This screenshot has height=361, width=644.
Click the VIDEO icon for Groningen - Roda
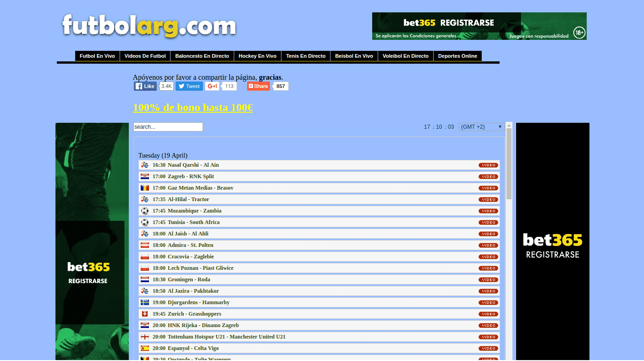(x=488, y=279)
